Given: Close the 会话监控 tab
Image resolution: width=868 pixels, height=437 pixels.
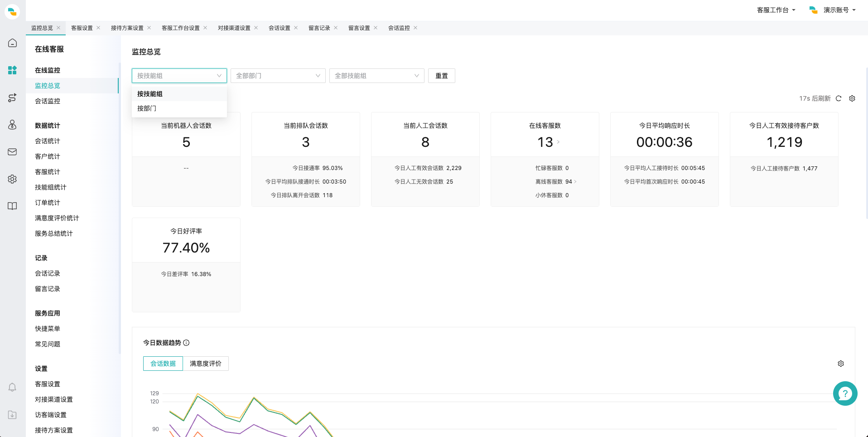Looking at the screenshot, I should [x=415, y=28].
